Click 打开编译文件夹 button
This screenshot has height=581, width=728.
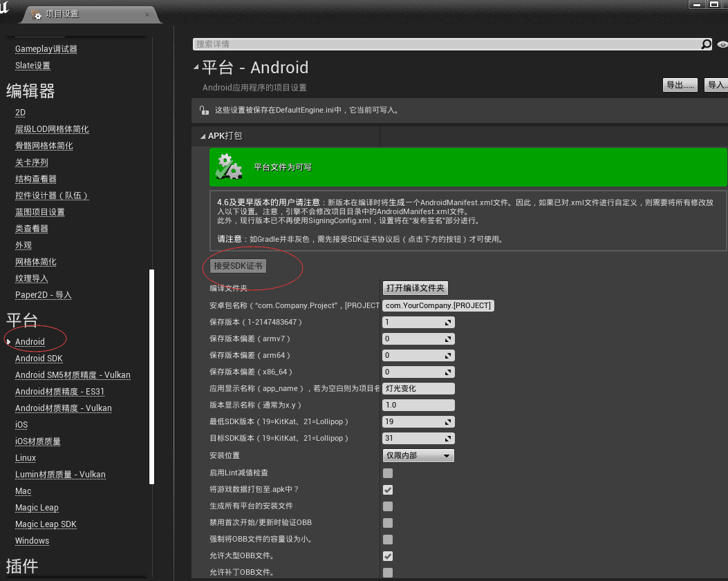pyautogui.click(x=415, y=288)
